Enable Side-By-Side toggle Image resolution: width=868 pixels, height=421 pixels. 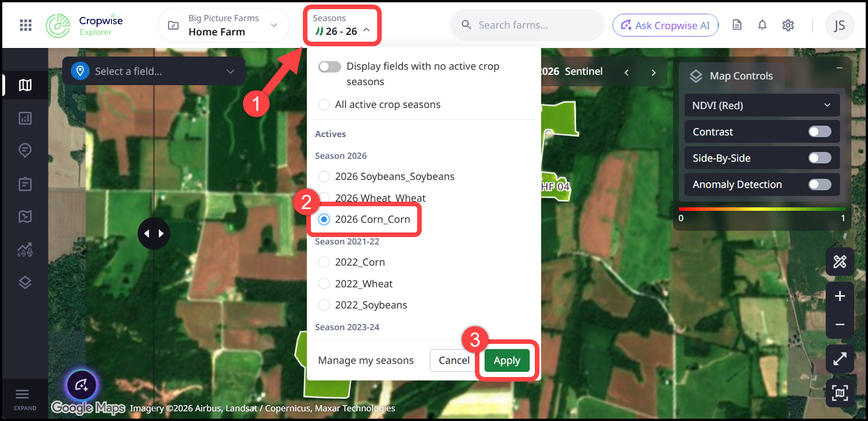(819, 158)
